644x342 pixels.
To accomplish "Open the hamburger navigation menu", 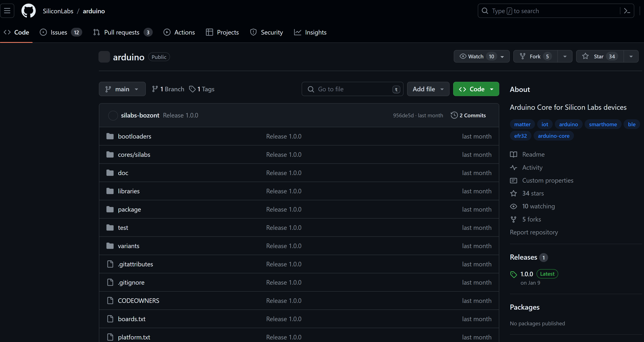I will pos(7,11).
